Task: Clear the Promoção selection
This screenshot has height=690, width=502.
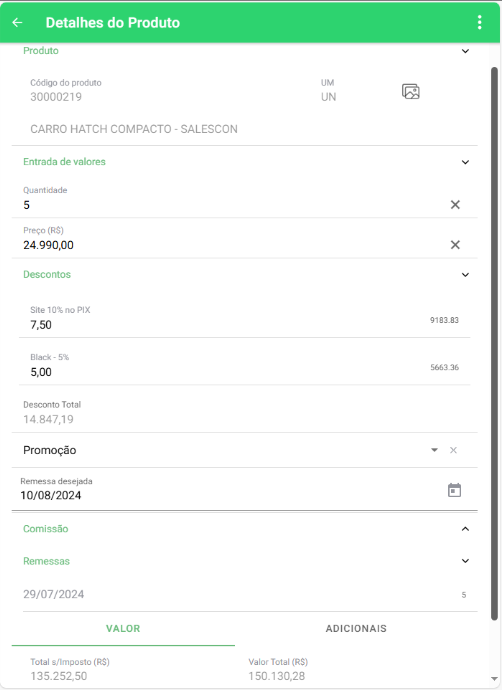Action: point(453,450)
